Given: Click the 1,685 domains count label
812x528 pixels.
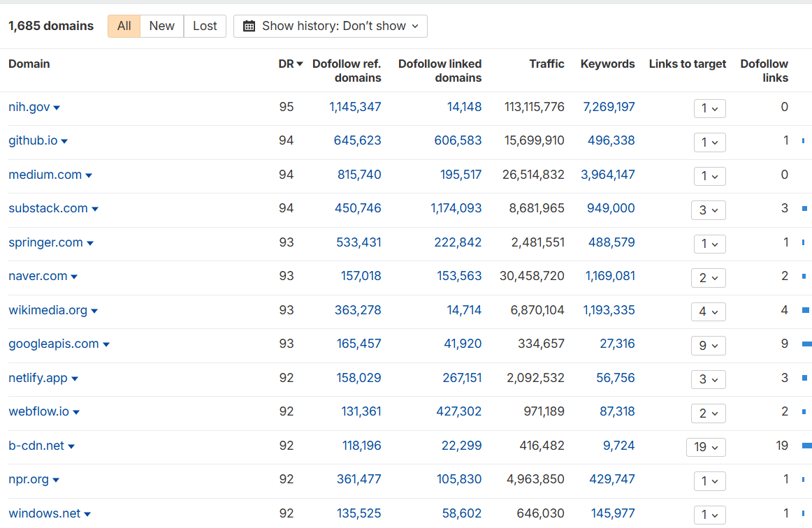Looking at the screenshot, I should click(51, 26).
